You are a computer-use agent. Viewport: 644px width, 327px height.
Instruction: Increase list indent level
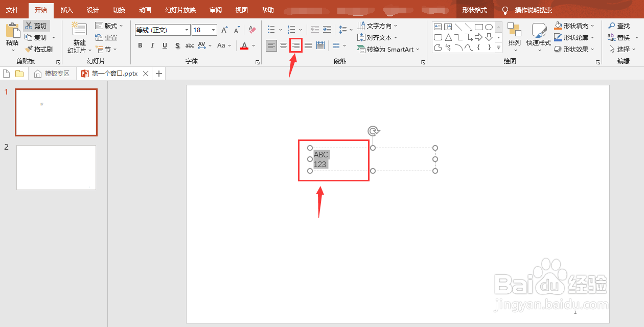(327, 30)
